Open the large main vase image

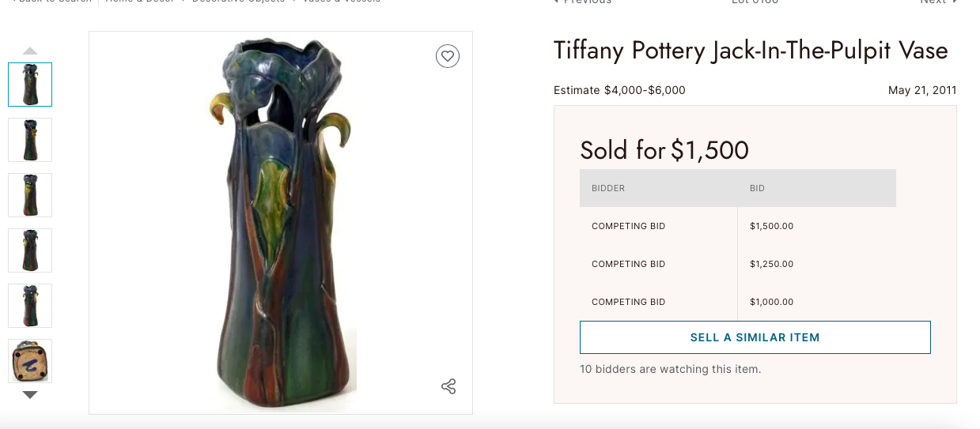tap(281, 223)
